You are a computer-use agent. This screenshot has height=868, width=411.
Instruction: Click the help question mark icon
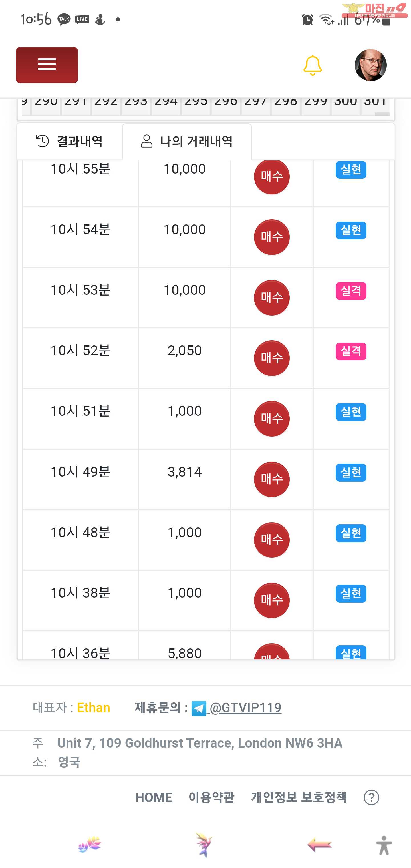[371, 797]
